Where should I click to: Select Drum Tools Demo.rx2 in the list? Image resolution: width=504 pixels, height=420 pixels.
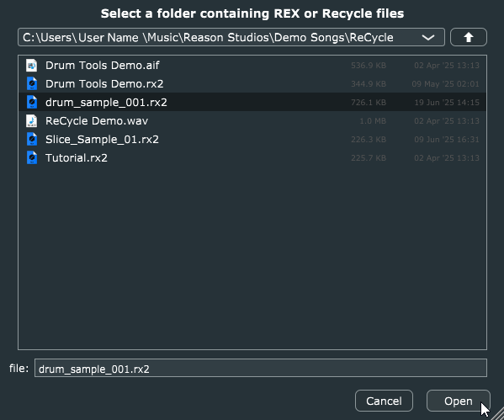pos(252,84)
